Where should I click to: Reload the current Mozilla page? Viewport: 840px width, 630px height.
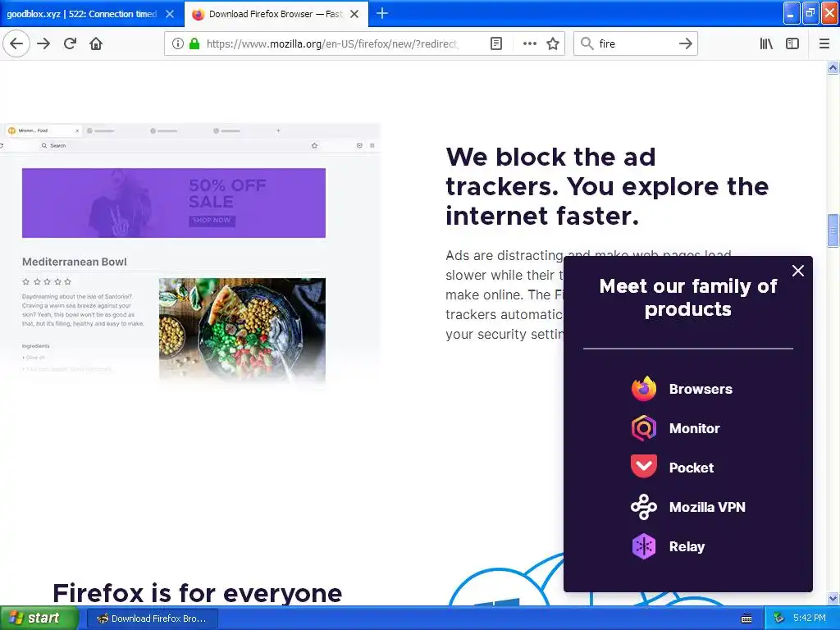pos(70,43)
